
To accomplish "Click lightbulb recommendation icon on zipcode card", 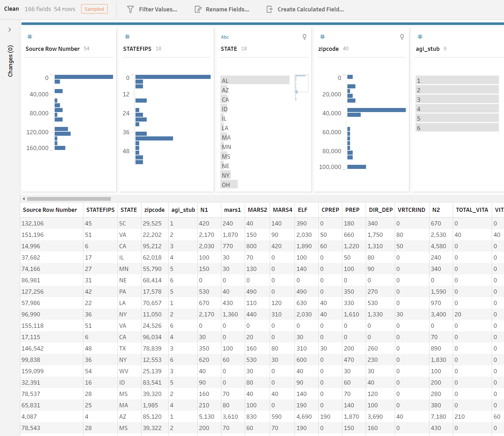I will click(402, 37).
